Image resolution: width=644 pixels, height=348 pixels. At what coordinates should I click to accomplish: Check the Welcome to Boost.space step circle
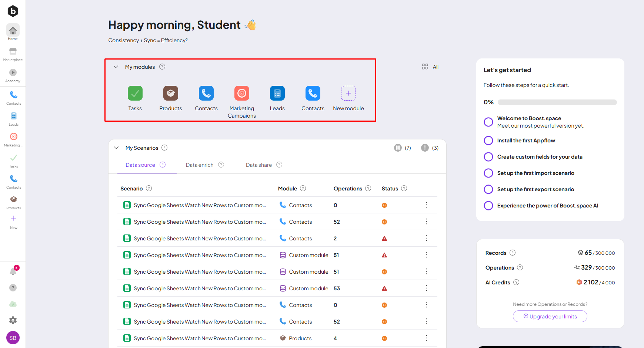point(488,122)
